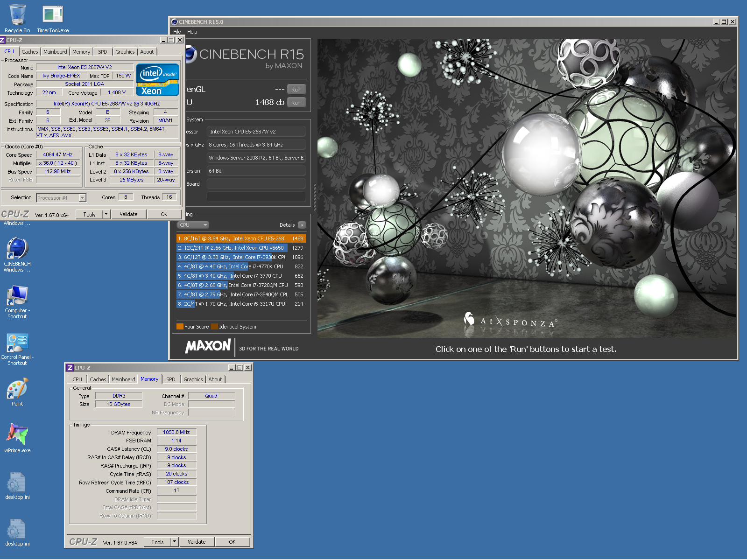The image size is (747, 560).
Task: Switch to Mainboard tab in bottom CPU-Z window
Action: tap(123, 379)
